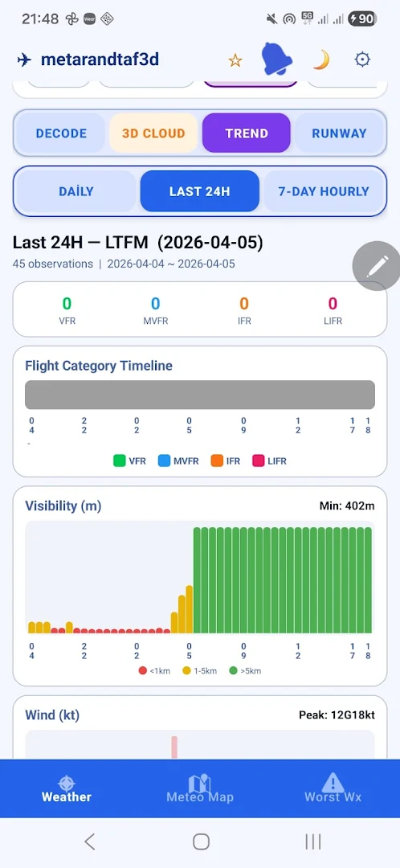Tap the green VFR legend swatch
This screenshot has width=400, height=868.
click(120, 461)
